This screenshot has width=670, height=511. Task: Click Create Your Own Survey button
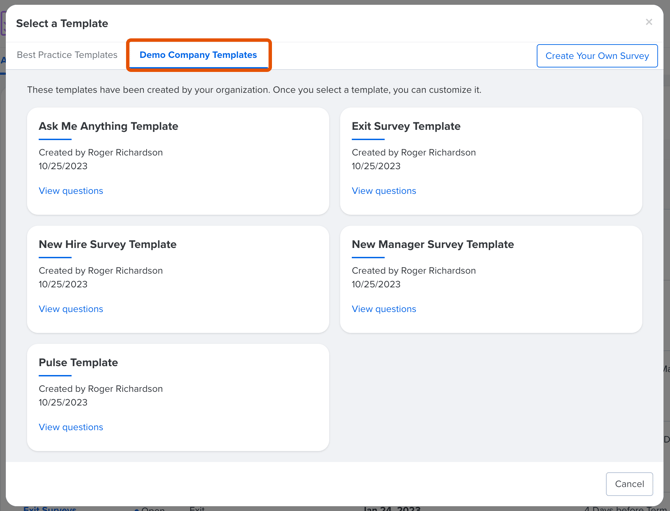597,56
